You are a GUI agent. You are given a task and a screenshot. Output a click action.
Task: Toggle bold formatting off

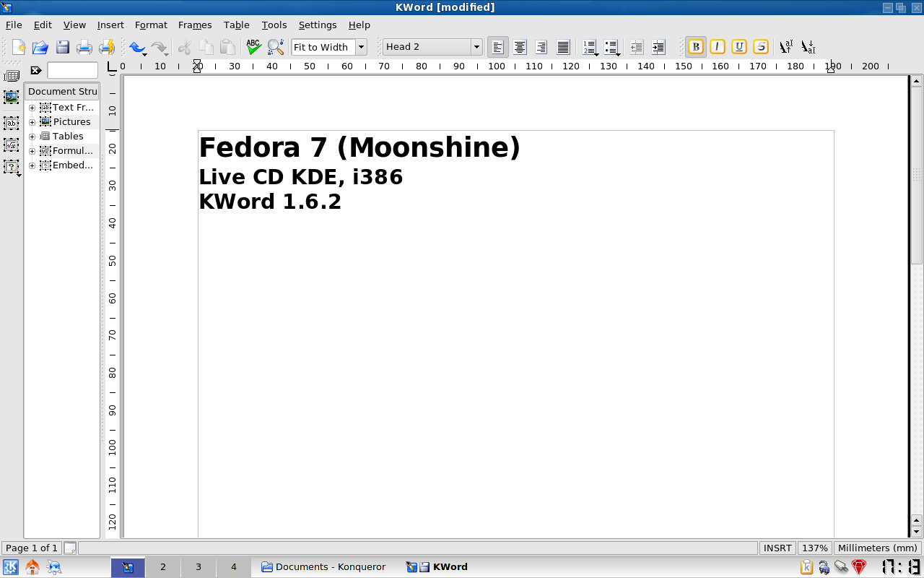coord(696,47)
